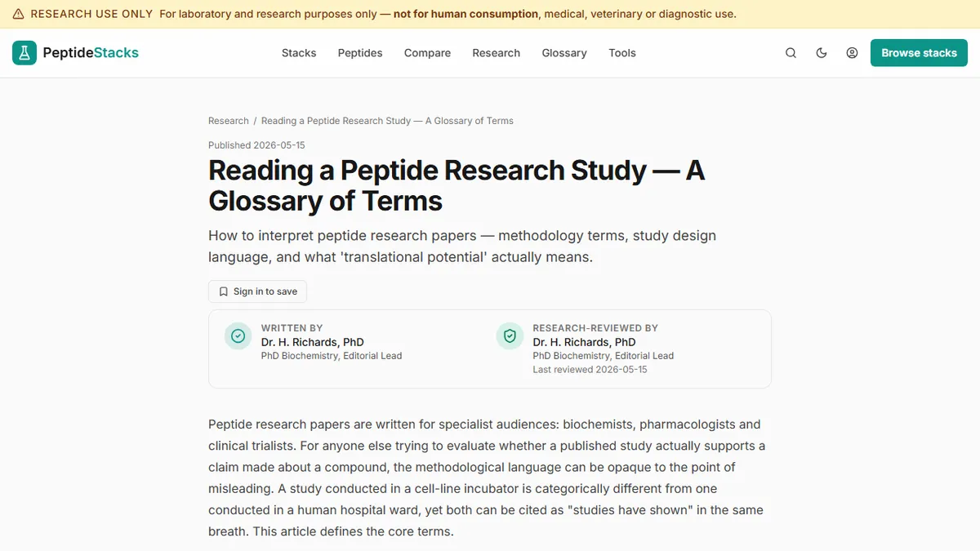The image size is (980, 551).
Task: Toggle dark mode with the moon icon
Action: (x=822, y=53)
